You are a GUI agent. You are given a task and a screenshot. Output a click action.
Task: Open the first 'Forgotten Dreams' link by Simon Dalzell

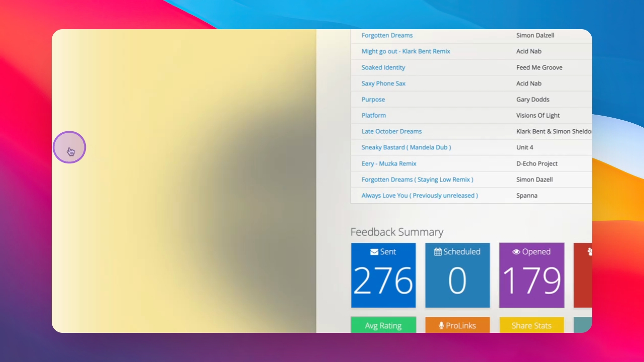point(387,35)
